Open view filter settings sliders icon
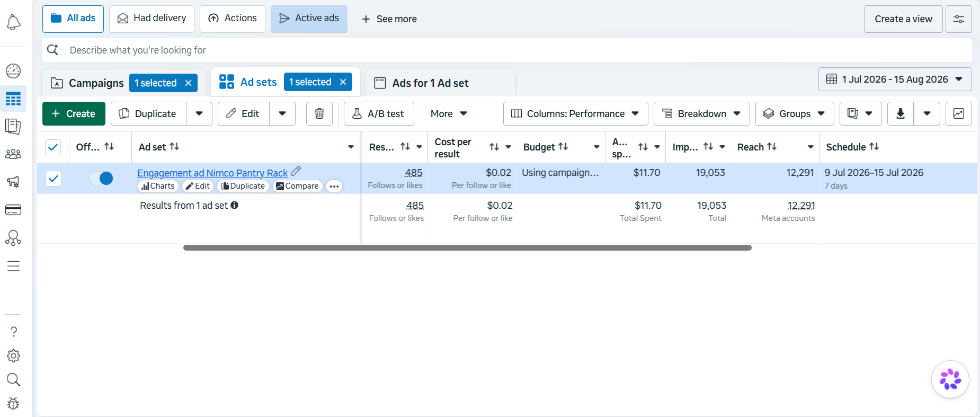This screenshot has height=417, width=980. pos(959,19)
